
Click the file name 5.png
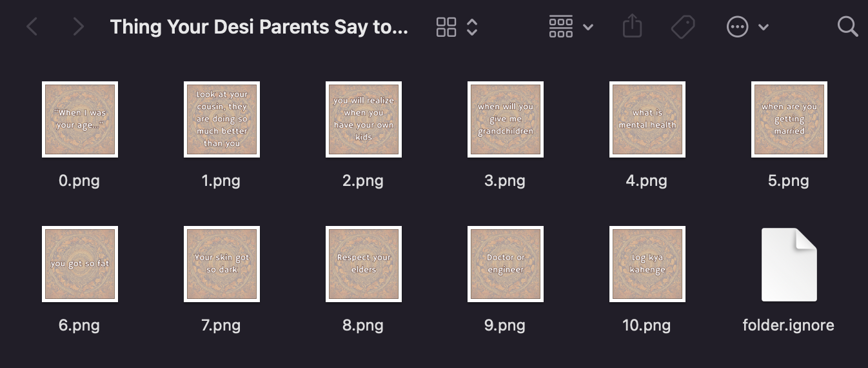click(x=789, y=181)
